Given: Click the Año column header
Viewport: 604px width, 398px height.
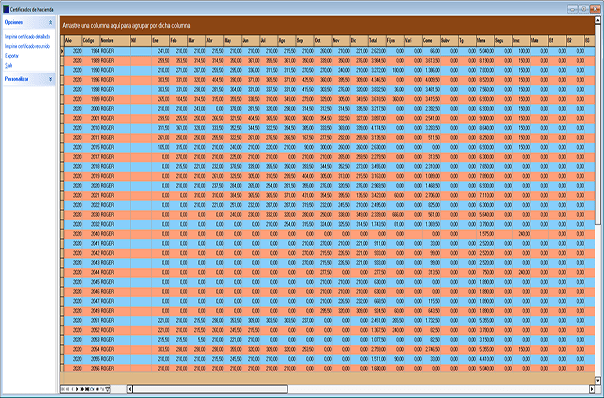Looking at the screenshot, I should point(73,40).
